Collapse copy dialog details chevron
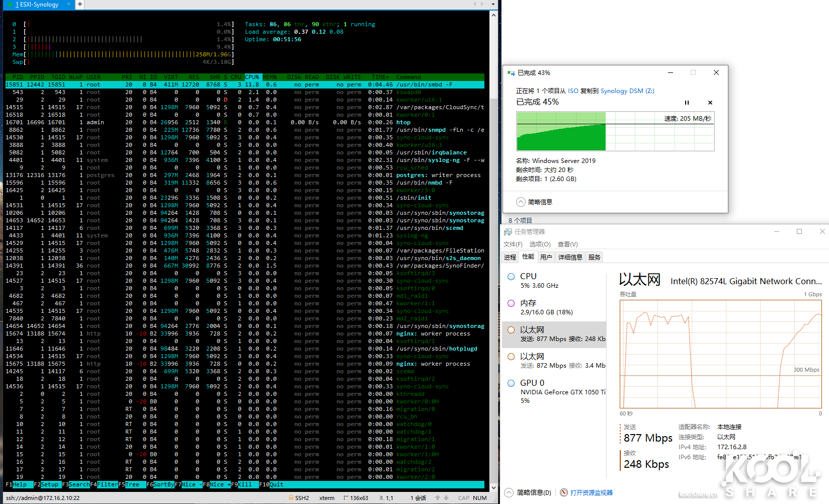The height and width of the screenshot is (504, 829). 521,202
